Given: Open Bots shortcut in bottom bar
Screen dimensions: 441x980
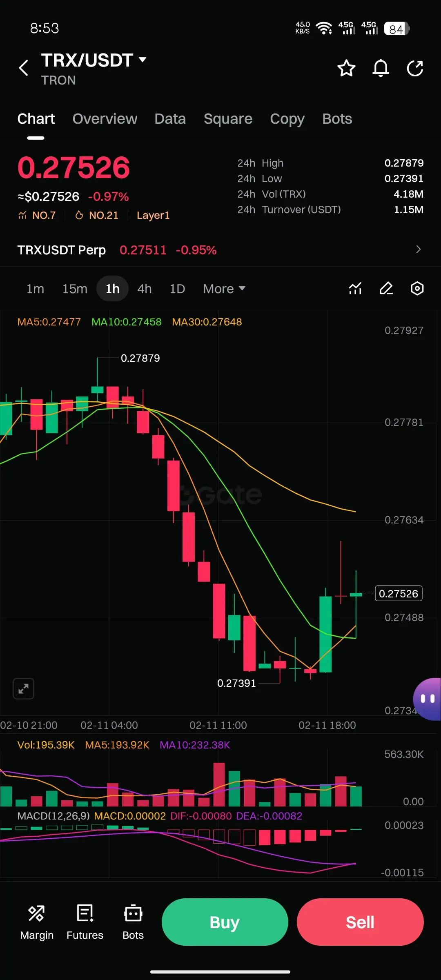Looking at the screenshot, I should tap(133, 922).
